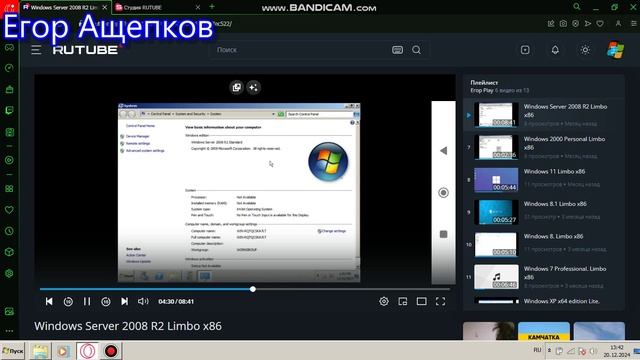The width and height of the screenshot is (640, 360).
Task: Open the shopping bag icon in Opera sidebar
Action: click(x=9, y=89)
